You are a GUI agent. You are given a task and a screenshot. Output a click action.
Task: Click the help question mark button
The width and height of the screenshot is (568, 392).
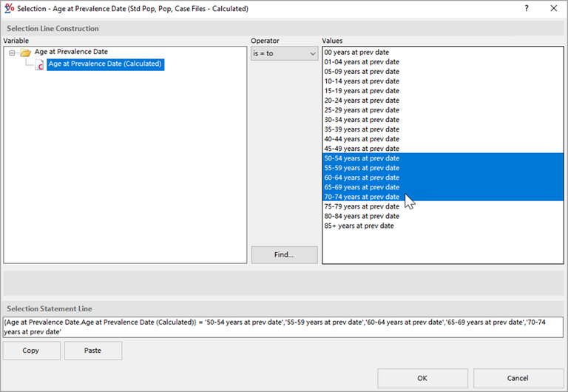pyautogui.click(x=527, y=9)
